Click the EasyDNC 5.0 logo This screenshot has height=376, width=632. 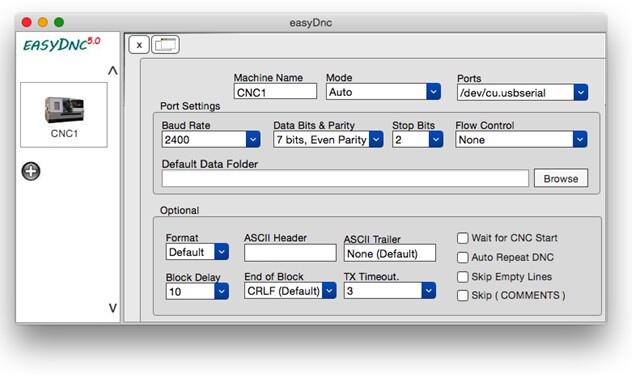(62, 44)
